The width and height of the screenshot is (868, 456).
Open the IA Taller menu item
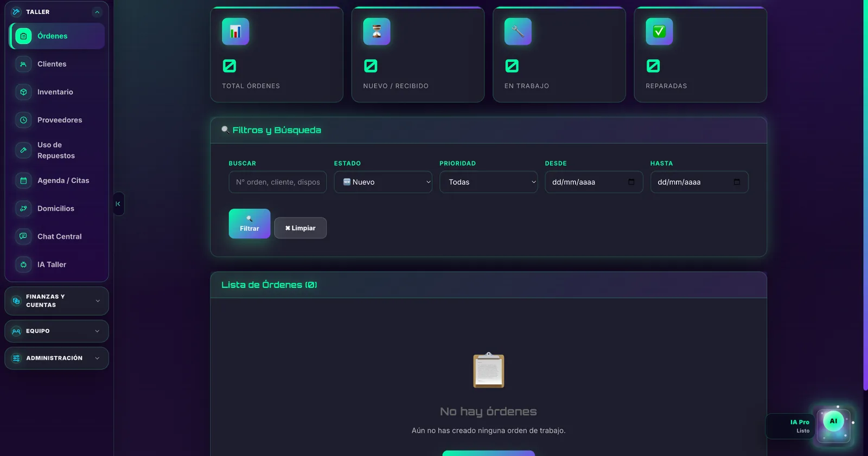click(57, 265)
